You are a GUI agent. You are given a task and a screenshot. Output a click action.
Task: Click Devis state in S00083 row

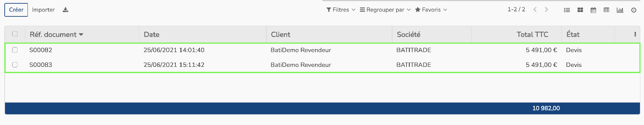click(574, 65)
